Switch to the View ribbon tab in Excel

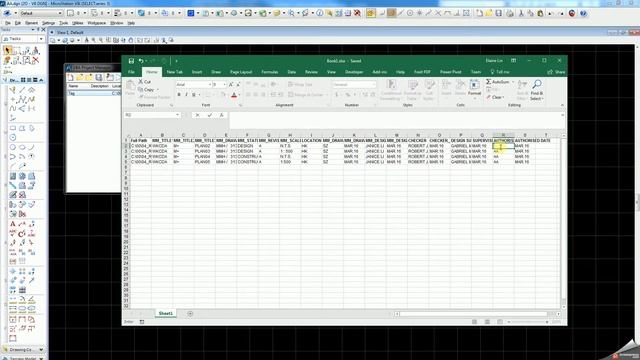[x=331, y=72]
